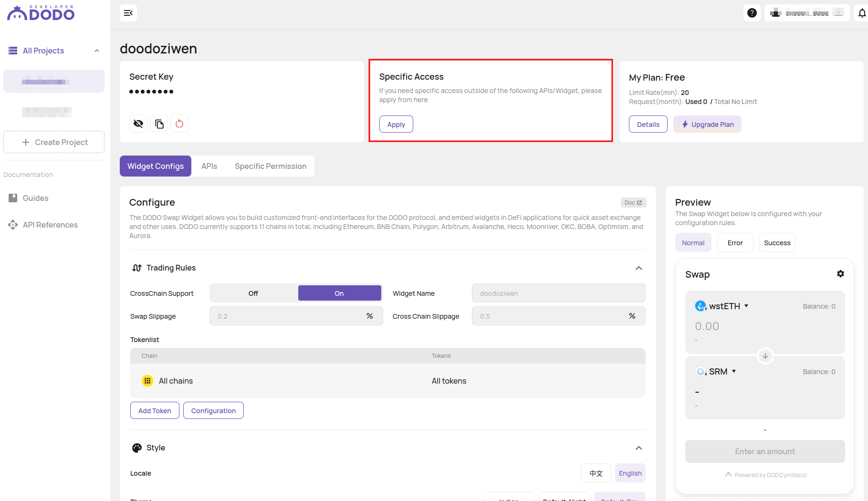Viewport: 868px width, 501px height.
Task: Show Normal preview state
Action: click(693, 242)
